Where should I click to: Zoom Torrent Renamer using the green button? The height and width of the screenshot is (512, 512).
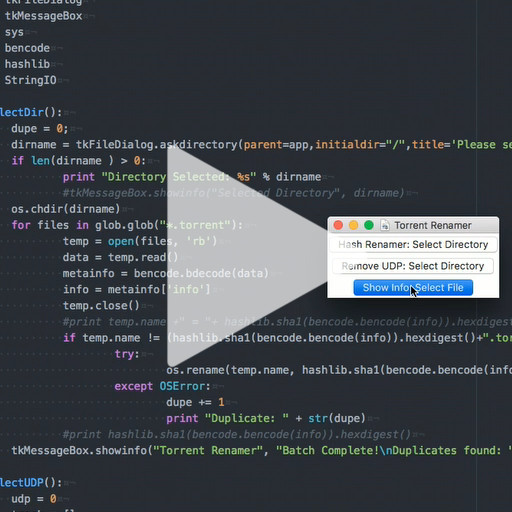(x=369, y=225)
